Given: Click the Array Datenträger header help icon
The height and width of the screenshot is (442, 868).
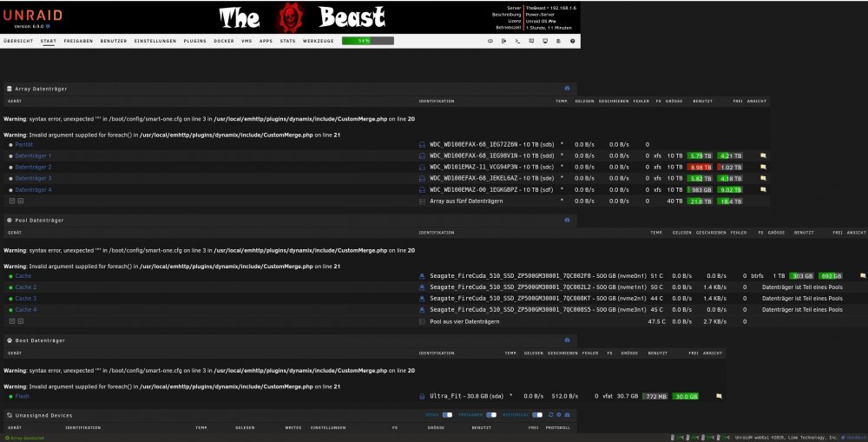Looking at the screenshot, I should (567, 88).
